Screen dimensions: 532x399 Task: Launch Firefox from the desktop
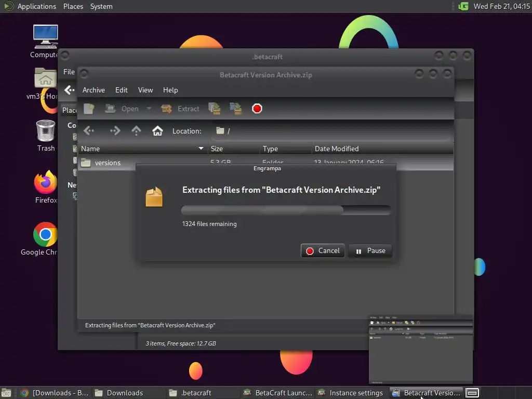[x=46, y=187]
